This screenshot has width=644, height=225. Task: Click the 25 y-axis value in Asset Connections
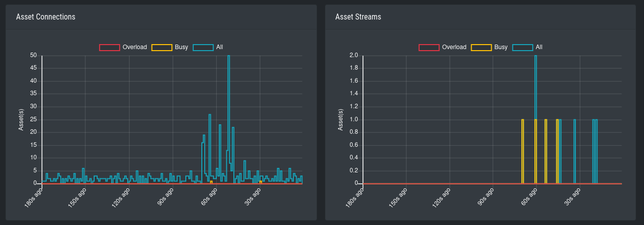click(34, 119)
